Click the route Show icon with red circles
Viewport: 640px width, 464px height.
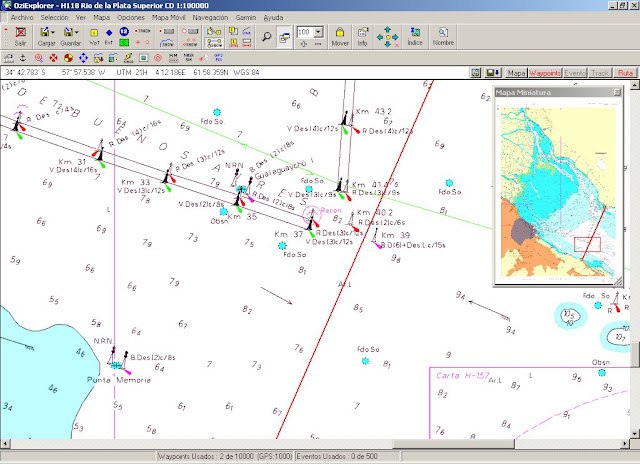tap(190, 43)
